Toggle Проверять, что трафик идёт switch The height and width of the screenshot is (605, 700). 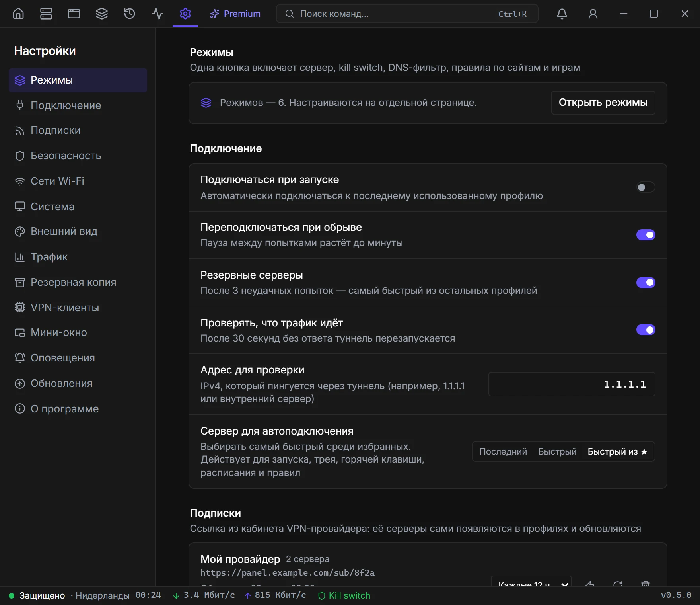tap(646, 330)
